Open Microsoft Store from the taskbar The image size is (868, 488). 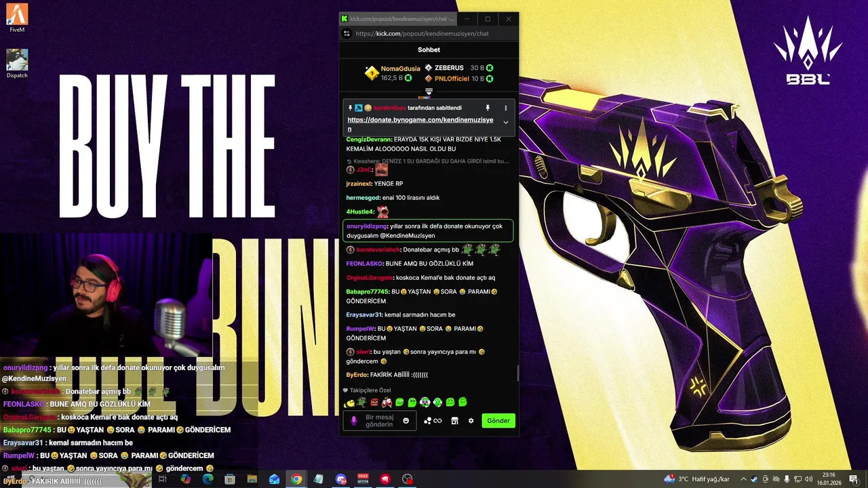[x=230, y=479]
